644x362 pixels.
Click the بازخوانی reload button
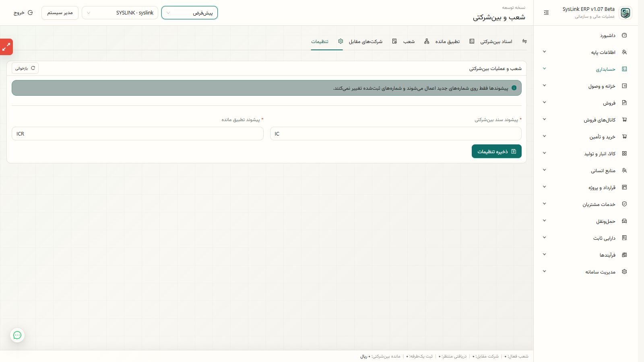click(25, 68)
